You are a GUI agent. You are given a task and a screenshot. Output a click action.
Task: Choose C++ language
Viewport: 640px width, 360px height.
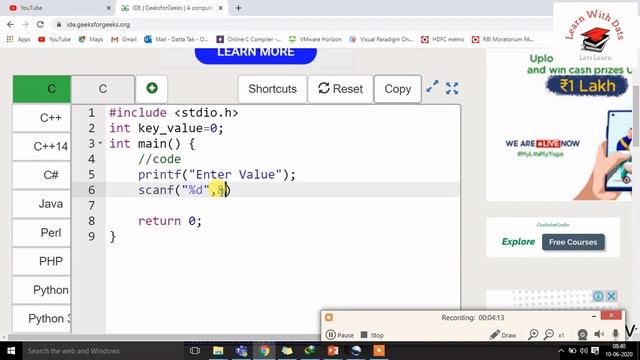pyautogui.click(x=42, y=118)
